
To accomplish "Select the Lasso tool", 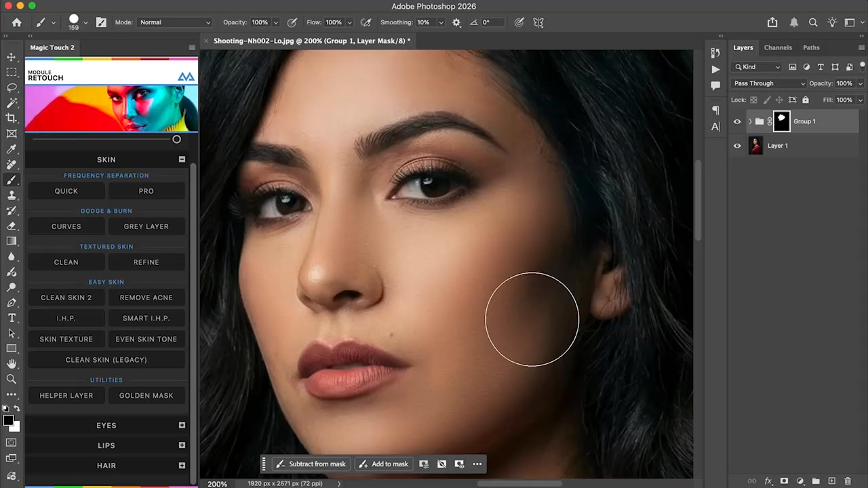I will (x=12, y=87).
